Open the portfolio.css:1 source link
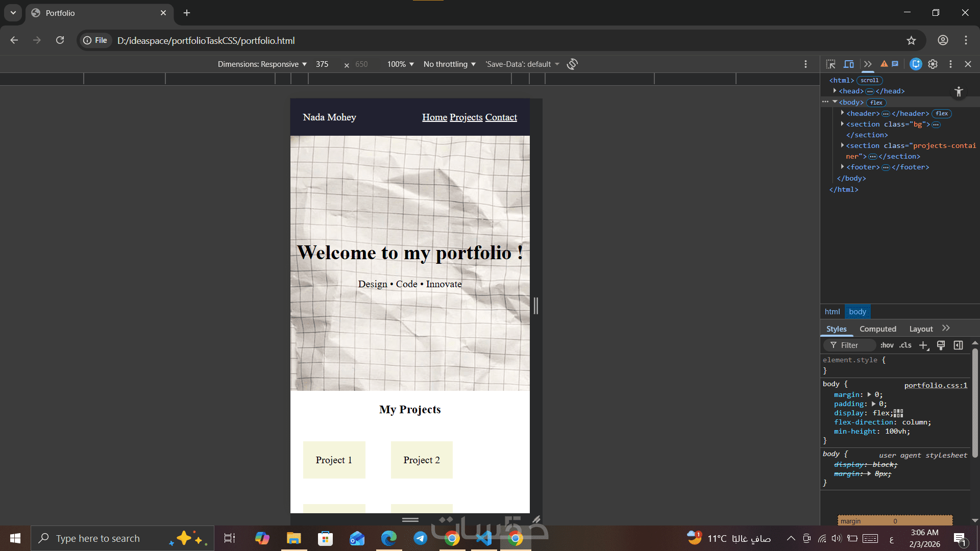The height and width of the screenshot is (551, 980). [935, 385]
